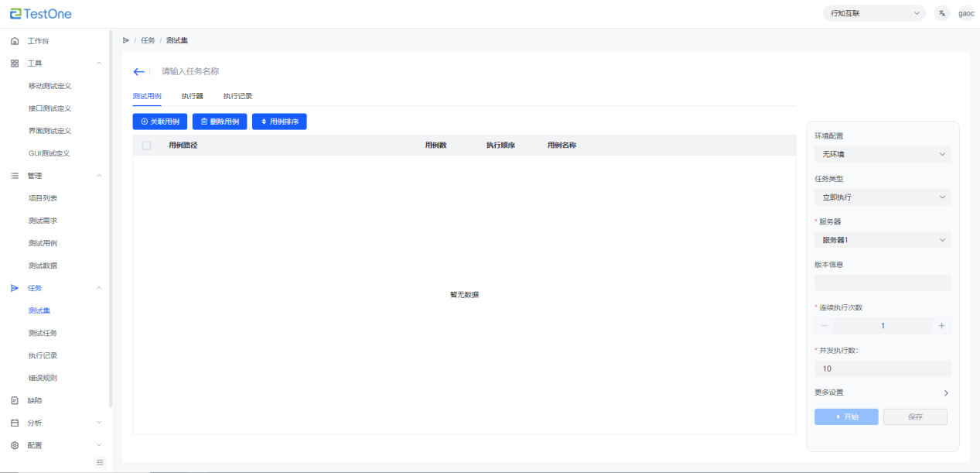Image resolution: width=980 pixels, height=473 pixels.
Task: Click the language translate icon
Action: [x=941, y=13]
